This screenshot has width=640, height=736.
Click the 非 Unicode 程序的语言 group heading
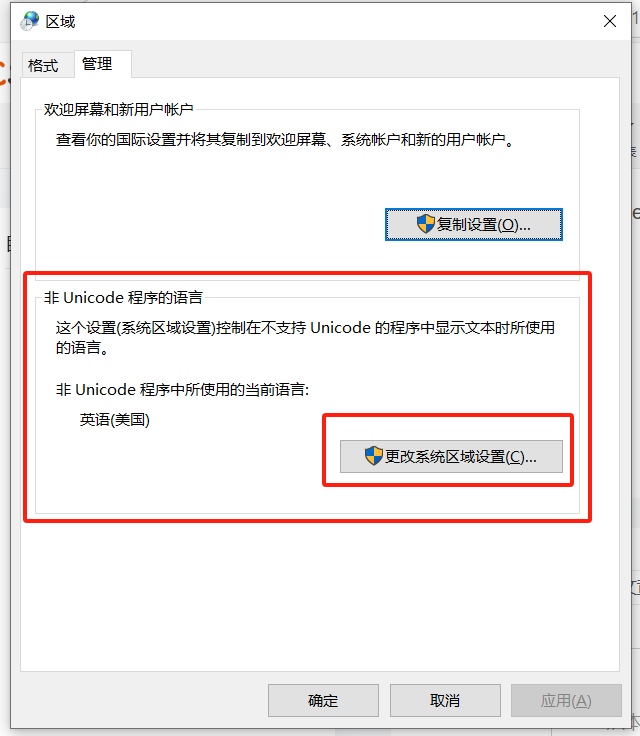(123, 298)
